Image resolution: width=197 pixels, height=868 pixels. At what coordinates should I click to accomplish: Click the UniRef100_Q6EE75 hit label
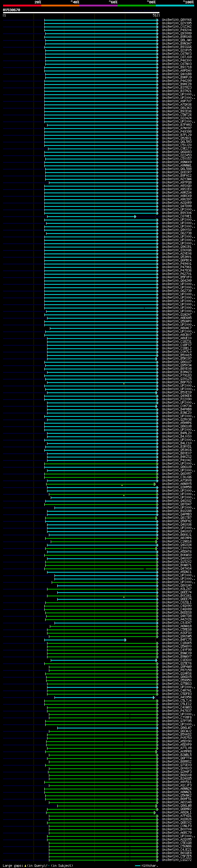[x=177, y=599]
